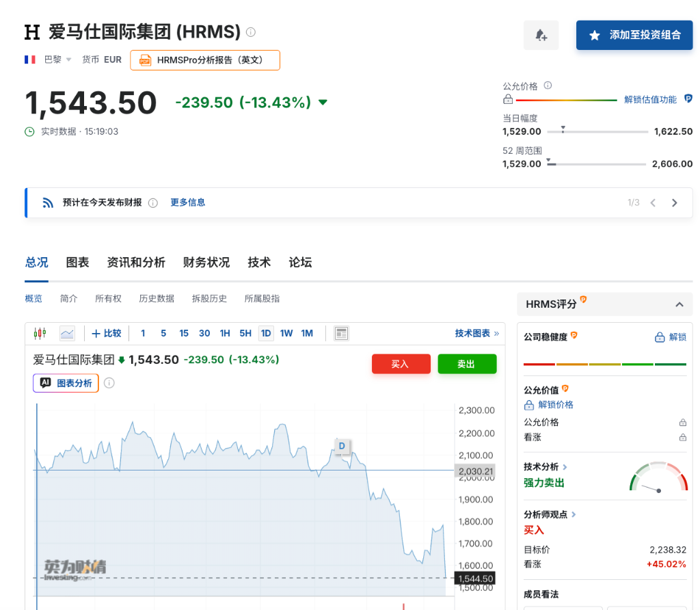Click lock icon in 公允价格 row
Image resolution: width=700 pixels, height=610 pixels.
coord(683,423)
